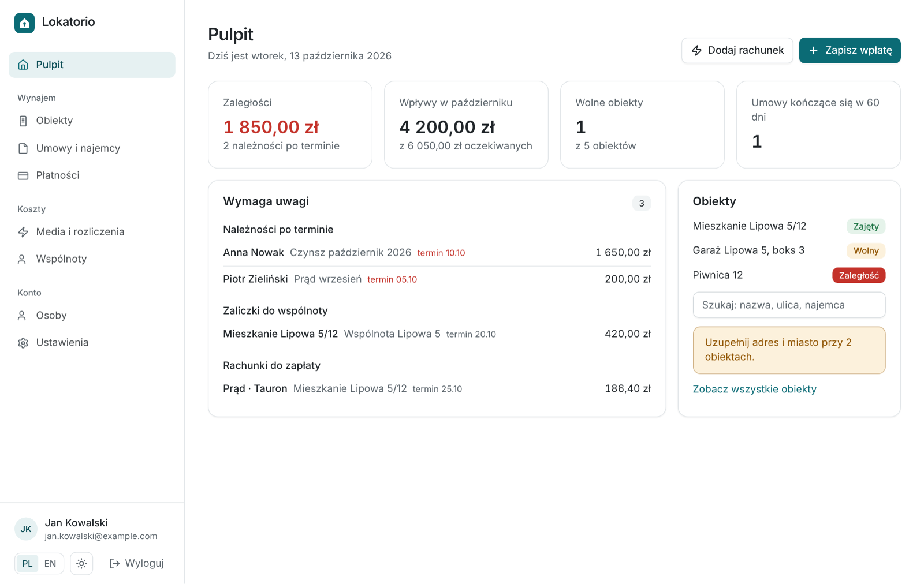Click the document icon beside Umowy i najemcy
Screen dimensions: 924x584
pos(23,148)
